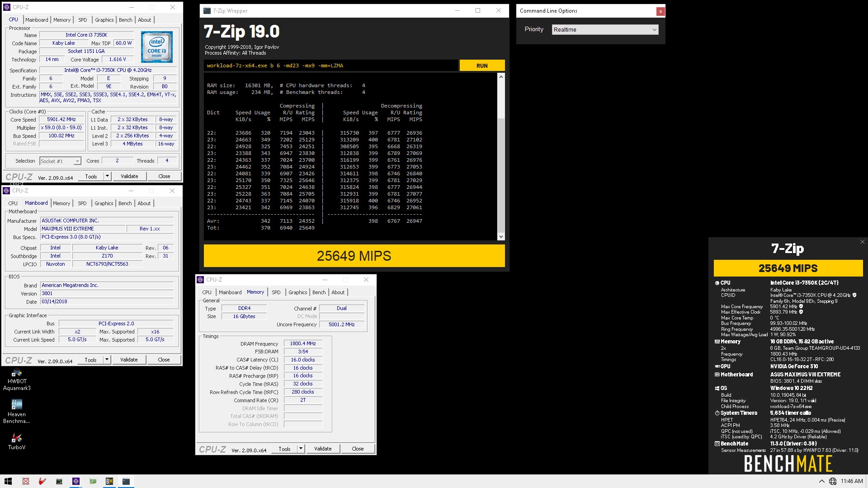Screen dimensions: 868x488
Task: Click the shield next to Max Core Frequency
Action: coord(801,306)
